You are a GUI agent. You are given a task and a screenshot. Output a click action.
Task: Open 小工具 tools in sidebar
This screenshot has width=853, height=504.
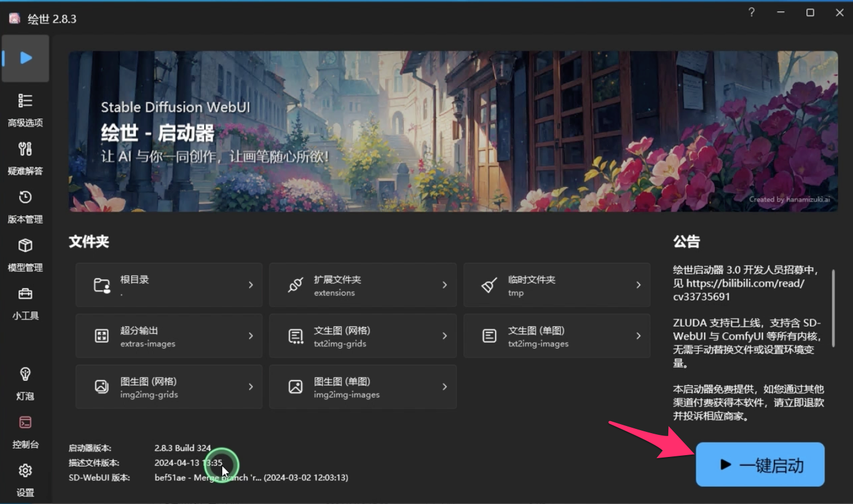tap(25, 303)
